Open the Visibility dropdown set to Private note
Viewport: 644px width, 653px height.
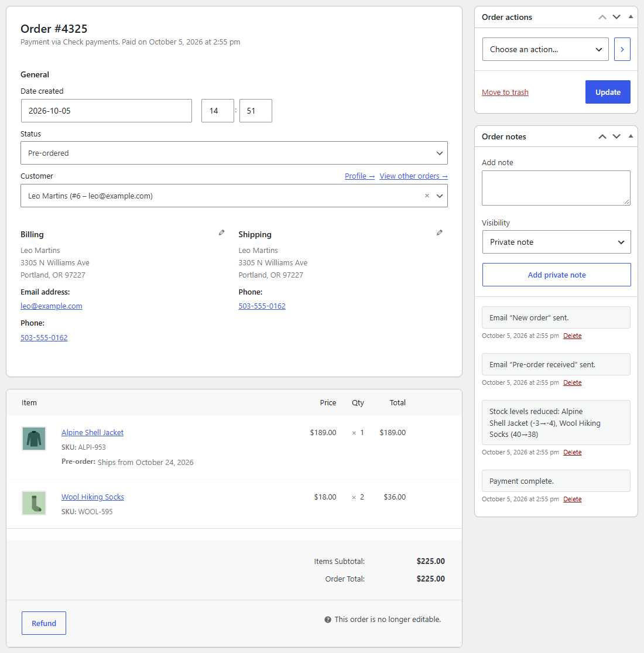tap(557, 242)
